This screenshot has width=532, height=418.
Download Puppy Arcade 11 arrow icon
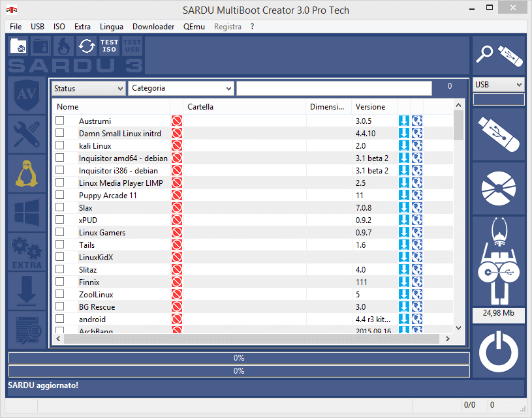point(404,195)
